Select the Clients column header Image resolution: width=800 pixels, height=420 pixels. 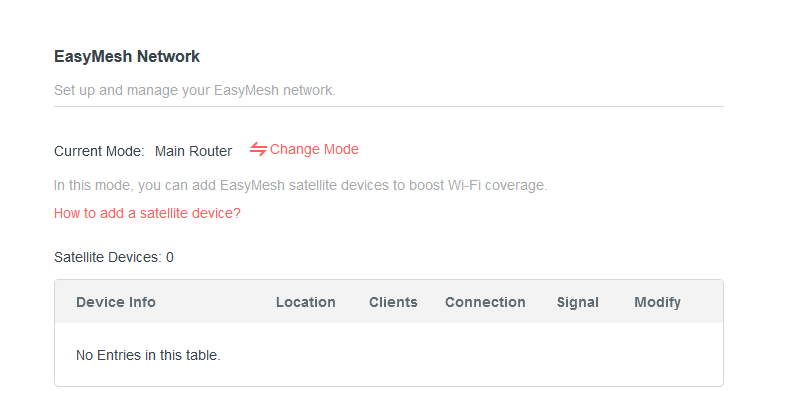pos(393,302)
